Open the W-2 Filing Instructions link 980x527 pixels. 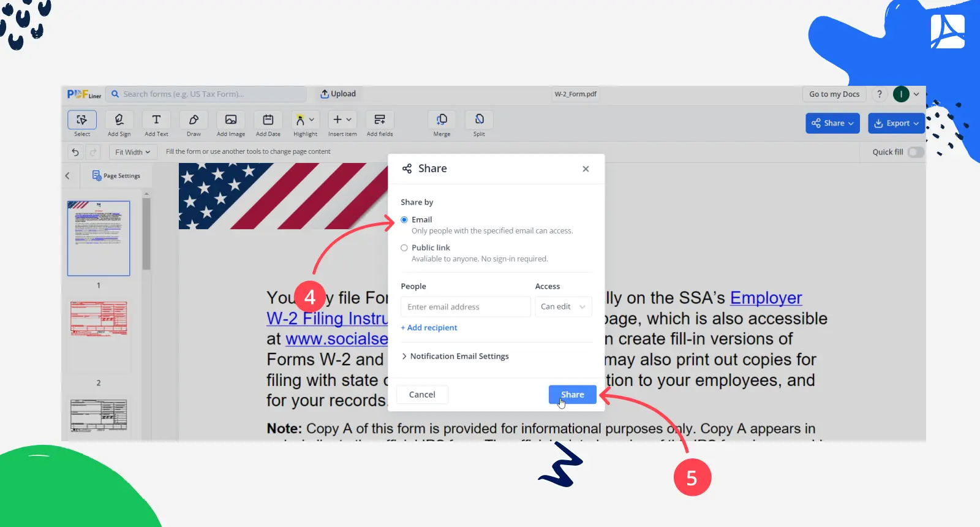point(327,319)
